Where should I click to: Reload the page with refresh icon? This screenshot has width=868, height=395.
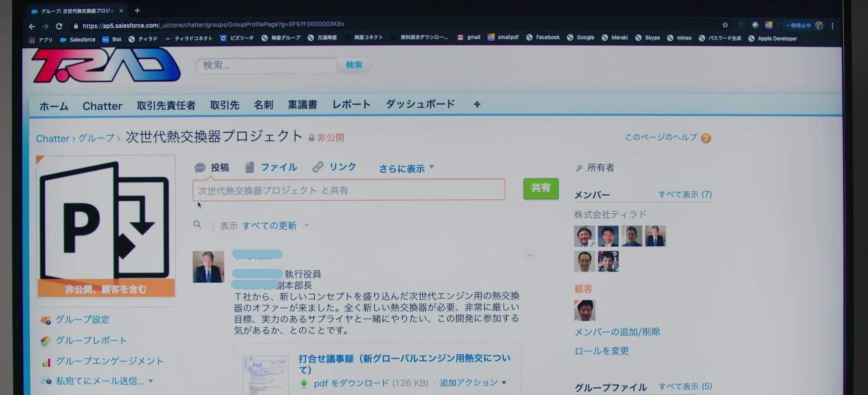[x=59, y=26]
